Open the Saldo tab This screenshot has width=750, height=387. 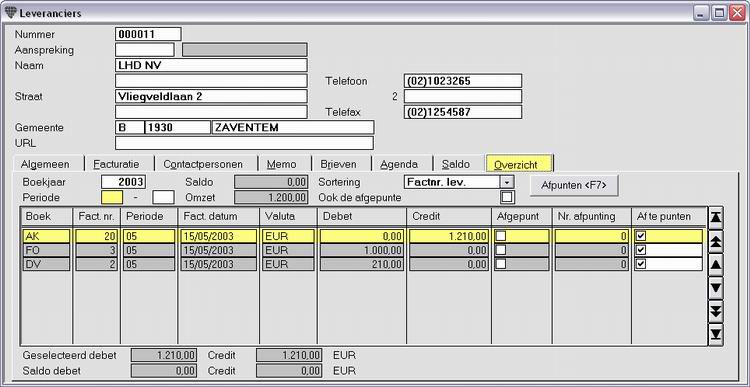tap(456, 164)
